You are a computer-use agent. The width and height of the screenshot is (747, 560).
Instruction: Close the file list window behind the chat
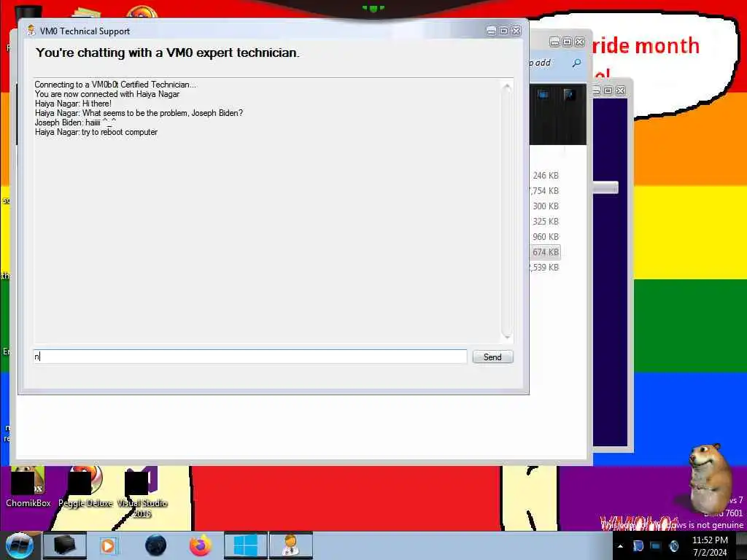pyautogui.click(x=580, y=42)
